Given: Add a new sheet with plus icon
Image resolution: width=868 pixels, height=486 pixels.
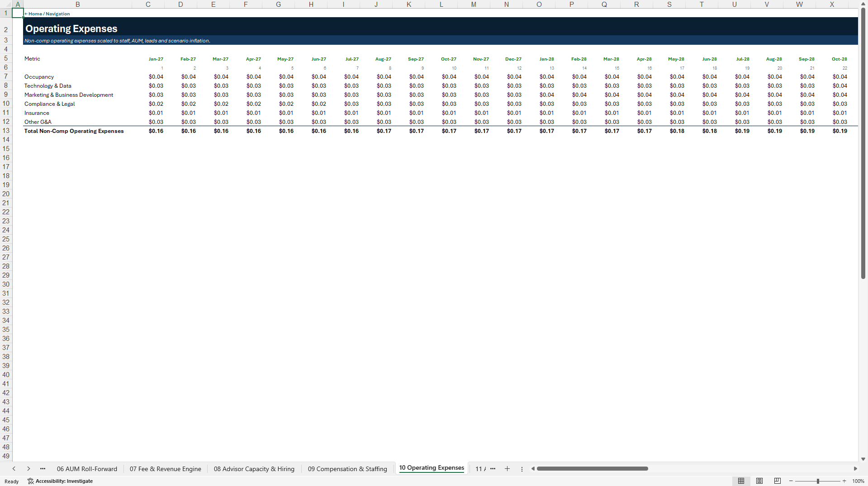Looking at the screenshot, I should coord(507,469).
